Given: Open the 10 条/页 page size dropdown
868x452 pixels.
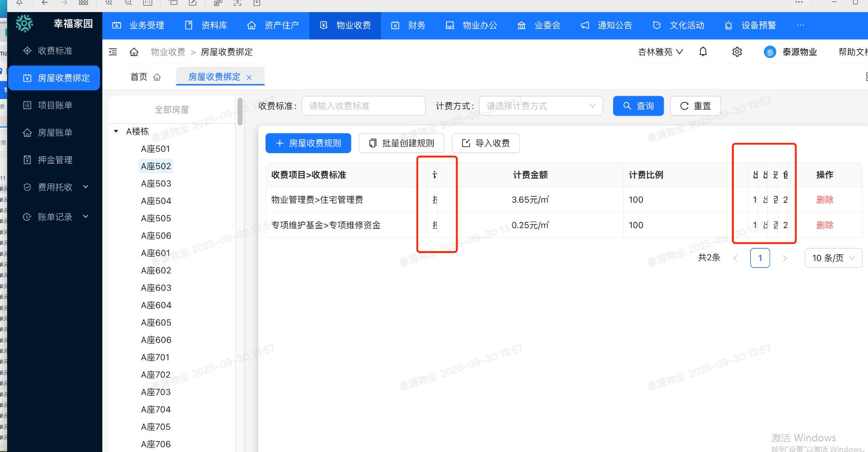Looking at the screenshot, I should click(x=833, y=258).
